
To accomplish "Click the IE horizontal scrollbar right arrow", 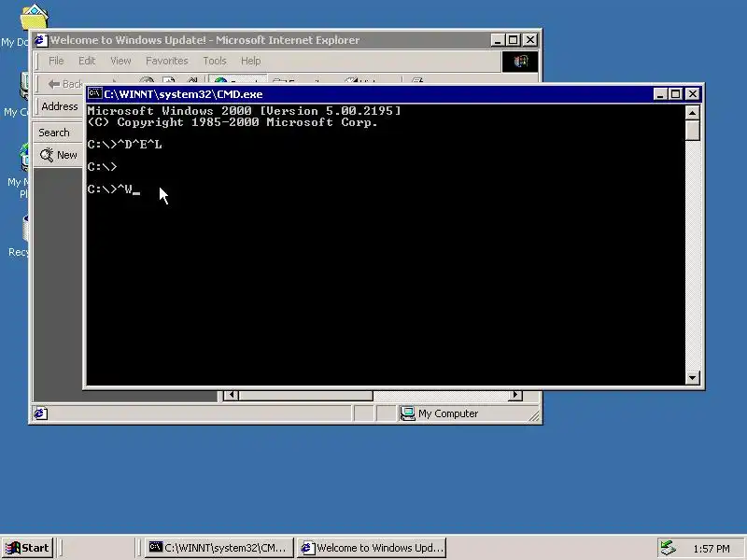I will pyautogui.click(x=515, y=395).
